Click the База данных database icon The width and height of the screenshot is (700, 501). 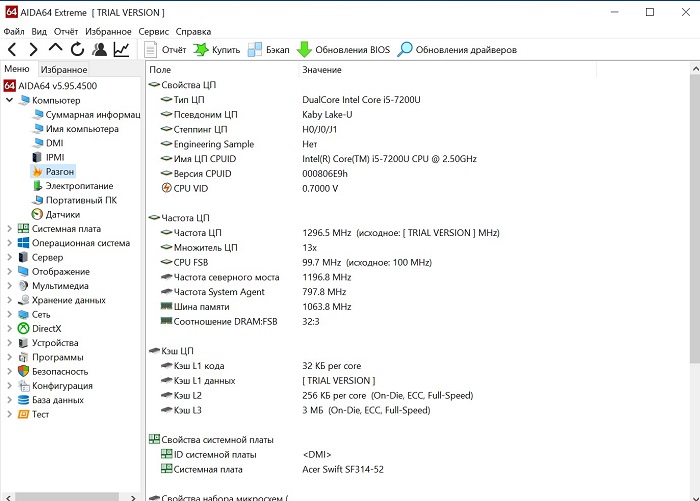coord(23,400)
